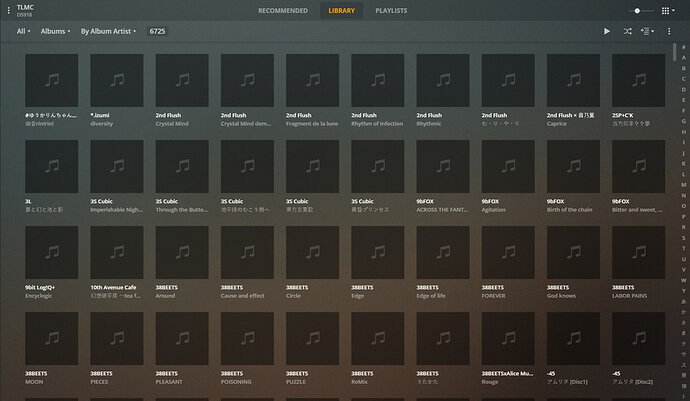This screenshot has height=401, width=690.
Task: Shuffle the library with the shuffle icon
Action: coord(628,31)
